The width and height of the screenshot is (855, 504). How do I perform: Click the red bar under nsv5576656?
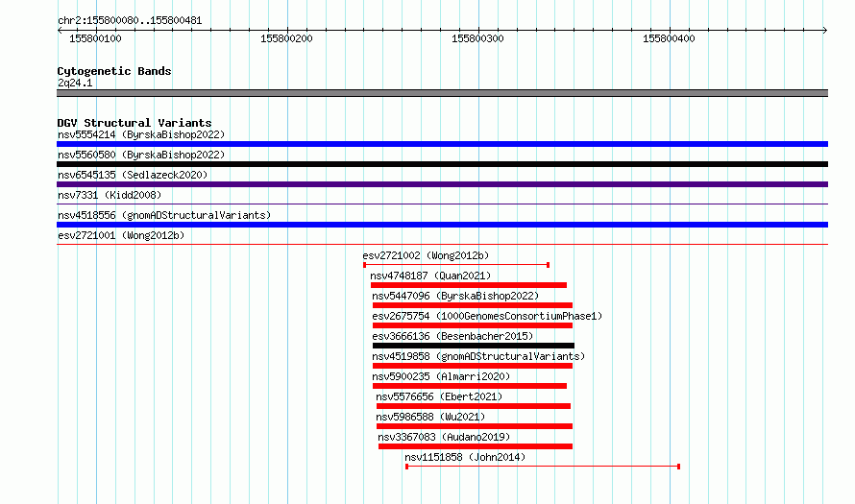(x=474, y=406)
